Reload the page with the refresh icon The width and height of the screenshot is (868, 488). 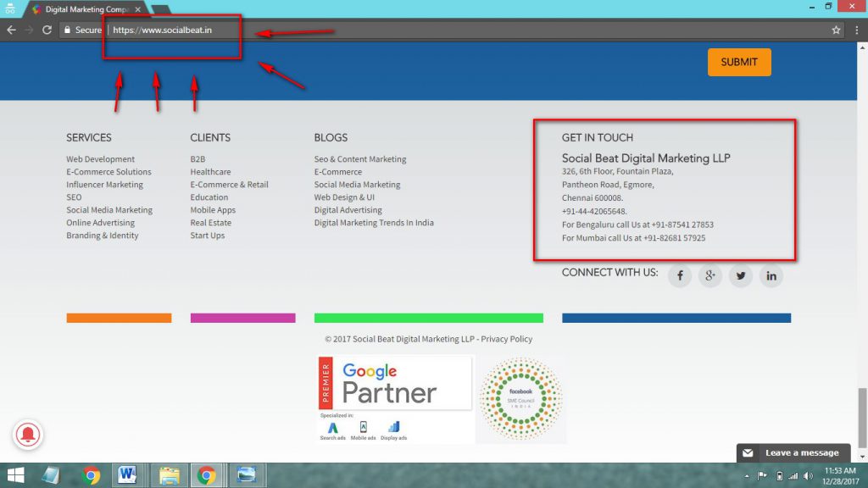pos(47,30)
